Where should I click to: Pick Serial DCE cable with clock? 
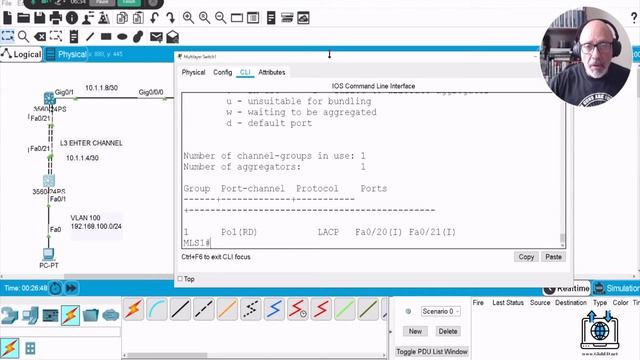point(298,309)
